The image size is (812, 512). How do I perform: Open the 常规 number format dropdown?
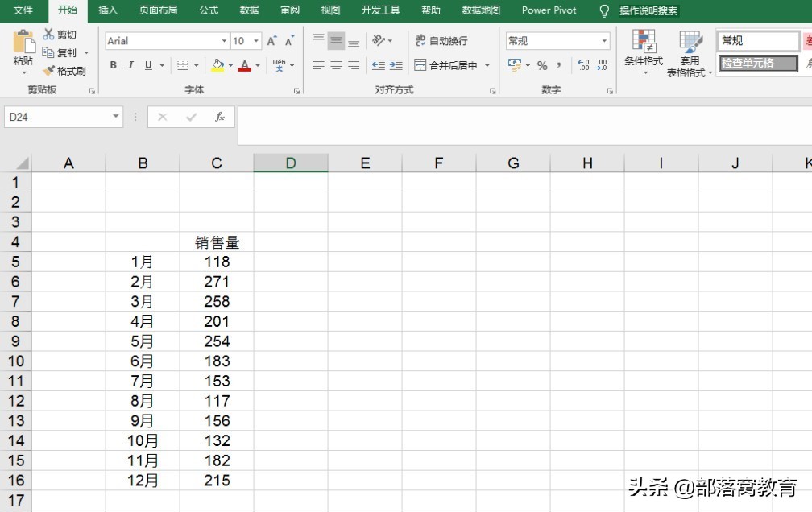tap(604, 41)
